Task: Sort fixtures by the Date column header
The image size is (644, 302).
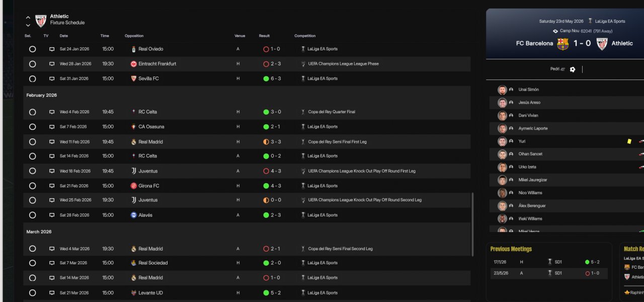Action: point(64,36)
